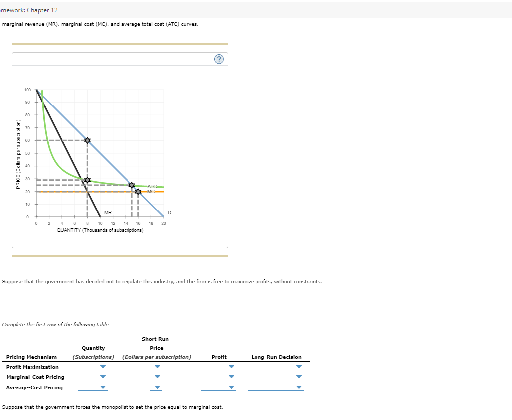Select the star marker at $60 on the demand curve
The image size is (512, 420).
(87, 141)
